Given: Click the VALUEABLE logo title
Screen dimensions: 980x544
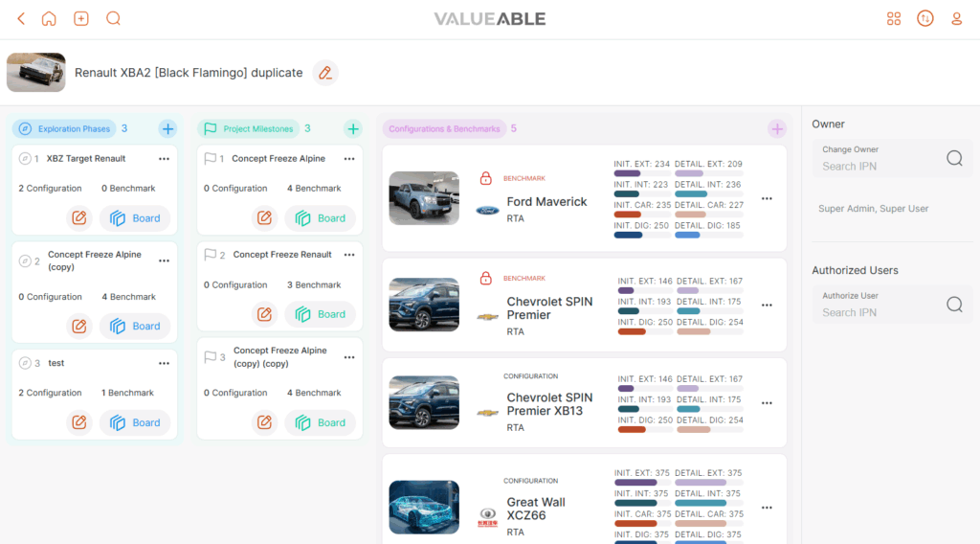Looking at the screenshot, I should 490,19.
